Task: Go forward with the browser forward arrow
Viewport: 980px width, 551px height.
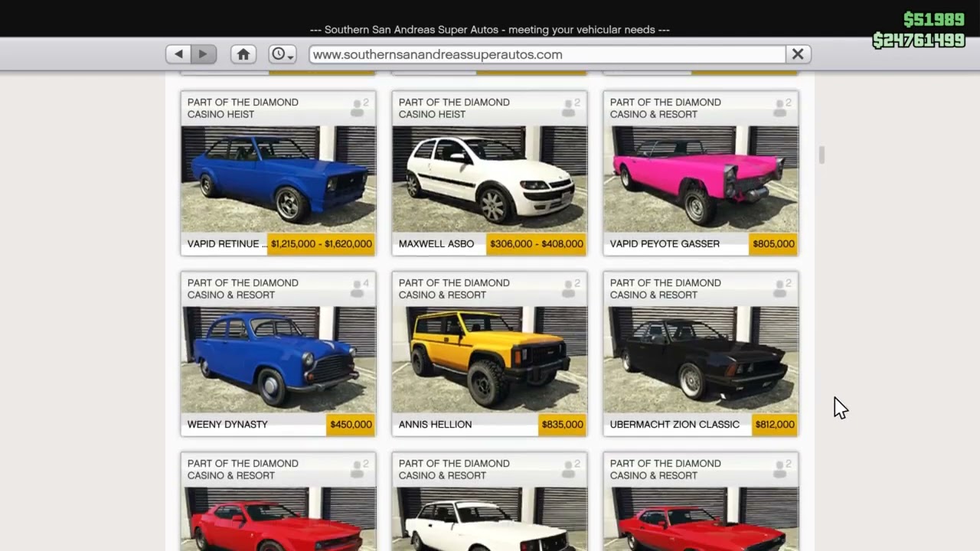Action: click(204, 54)
